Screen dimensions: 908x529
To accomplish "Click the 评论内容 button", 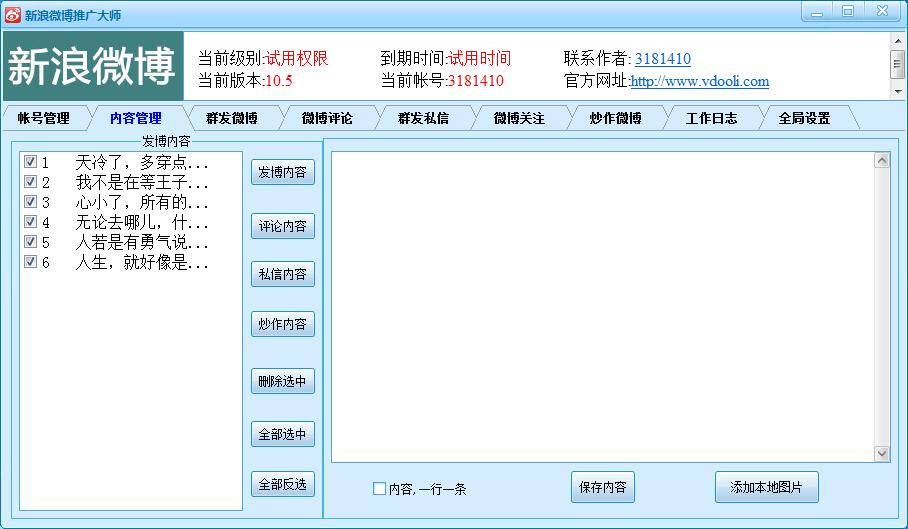I will click(283, 226).
